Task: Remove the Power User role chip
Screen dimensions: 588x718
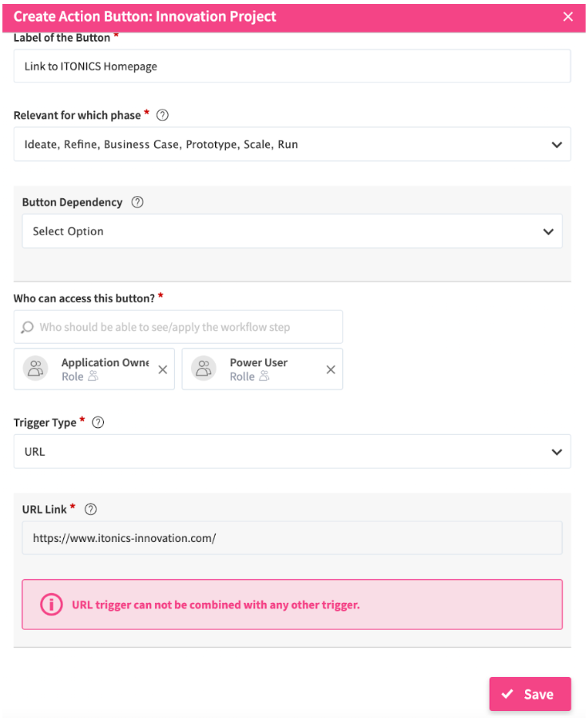Action: click(x=330, y=369)
